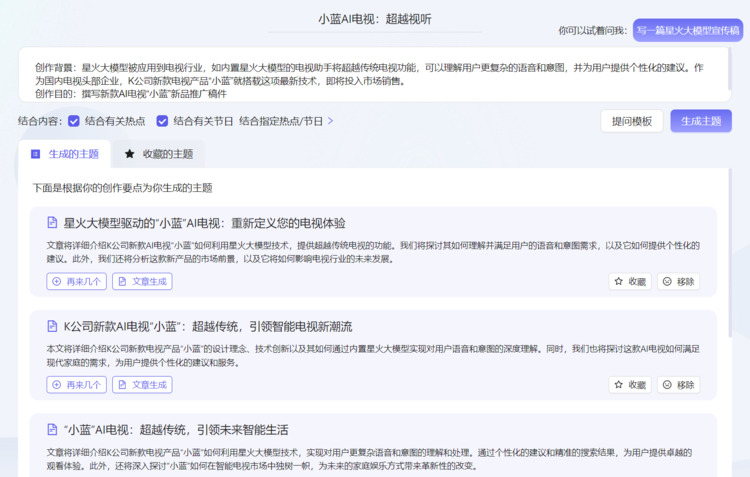The width and height of the screenshot is (750, 477).
Task: Click the list icon on 生成的主题 tab
Action: click(x=35, y=154)
